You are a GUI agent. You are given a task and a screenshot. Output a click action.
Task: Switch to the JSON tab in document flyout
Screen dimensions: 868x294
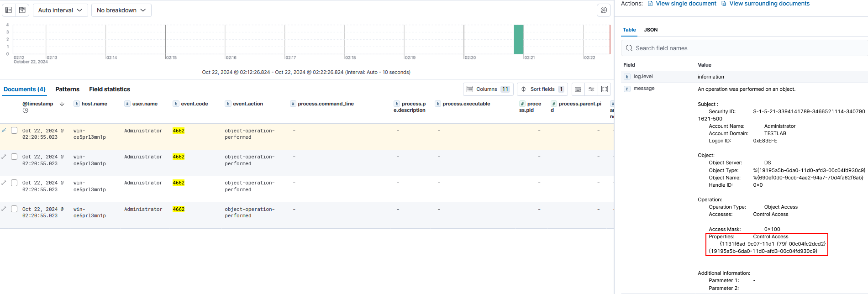[651, 30]
